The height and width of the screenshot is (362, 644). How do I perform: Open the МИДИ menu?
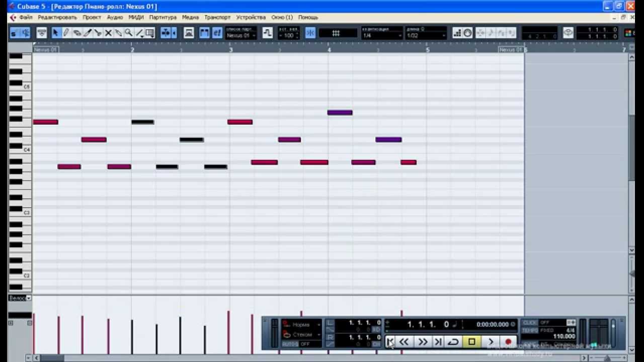click(136, 17)
